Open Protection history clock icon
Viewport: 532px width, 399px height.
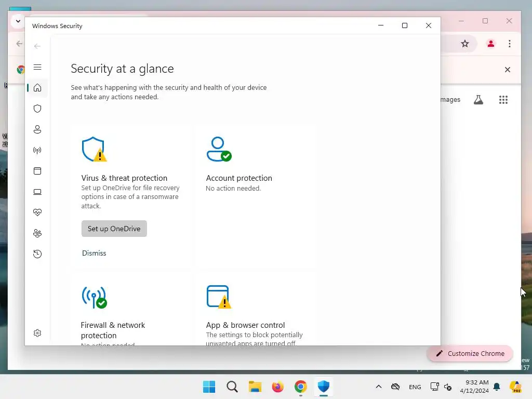click(x=37, y=254)
